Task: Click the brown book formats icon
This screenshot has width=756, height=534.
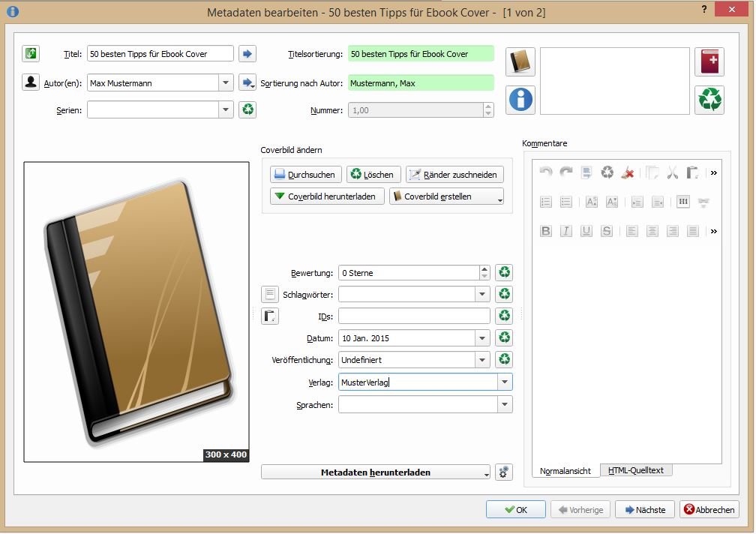Action: 520,61
